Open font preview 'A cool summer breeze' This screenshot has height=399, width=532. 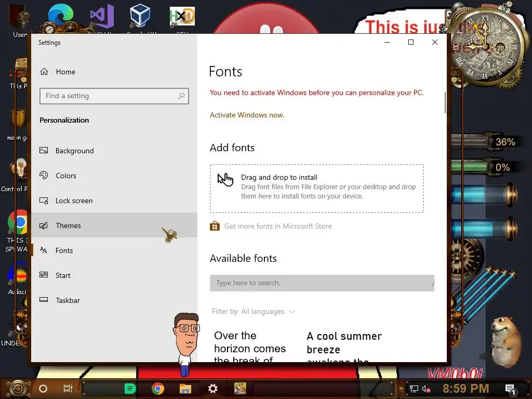[344, 346]
